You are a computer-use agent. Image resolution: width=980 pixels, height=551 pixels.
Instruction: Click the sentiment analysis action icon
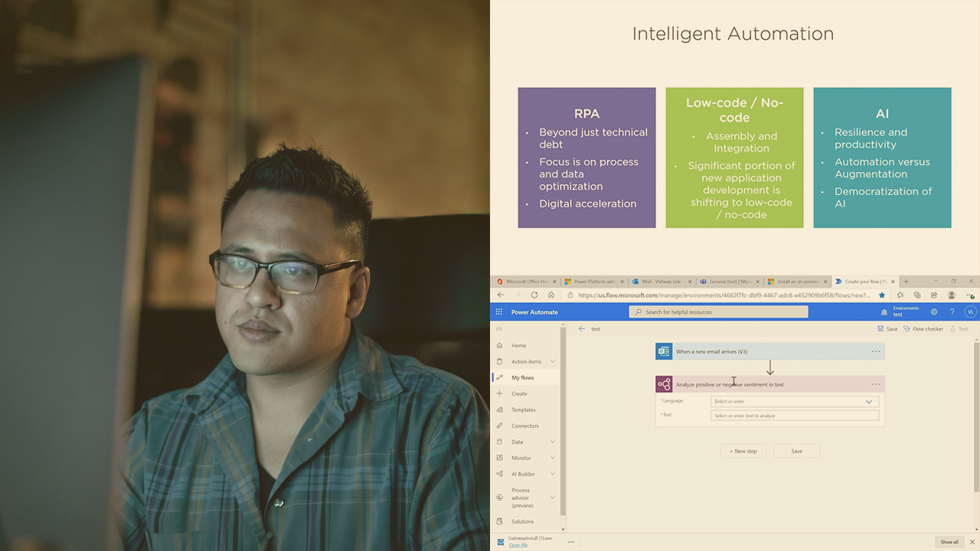coord(664,384)
